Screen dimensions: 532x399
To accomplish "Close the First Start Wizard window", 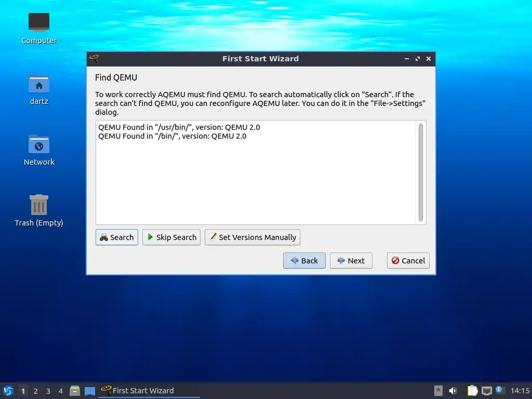I will 429,59.
